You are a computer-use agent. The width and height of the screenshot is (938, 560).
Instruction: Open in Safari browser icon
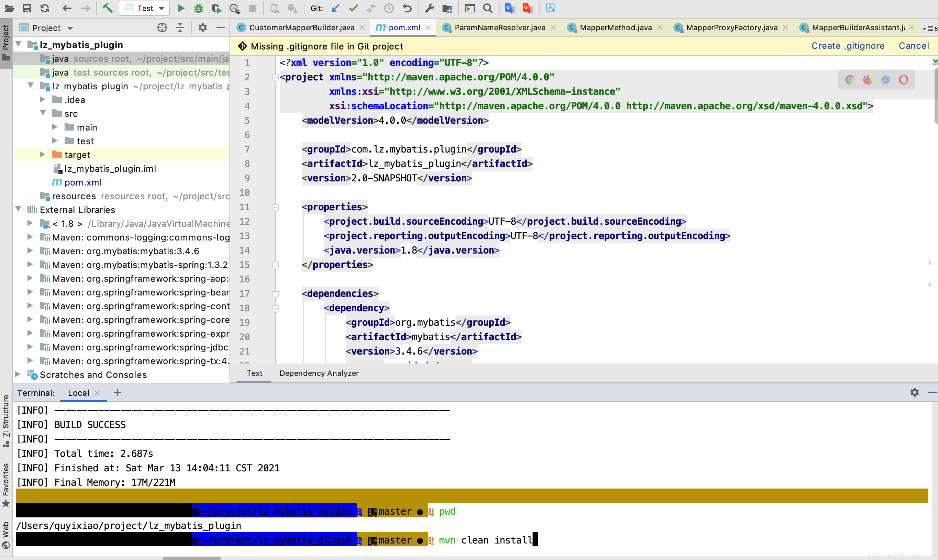[x=885, y=80]
